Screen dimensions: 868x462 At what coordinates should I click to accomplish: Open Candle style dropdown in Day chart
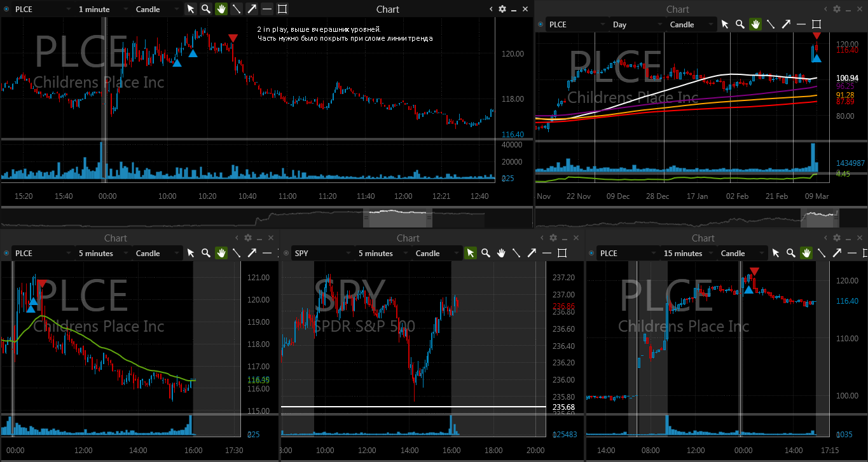[692, 24]
